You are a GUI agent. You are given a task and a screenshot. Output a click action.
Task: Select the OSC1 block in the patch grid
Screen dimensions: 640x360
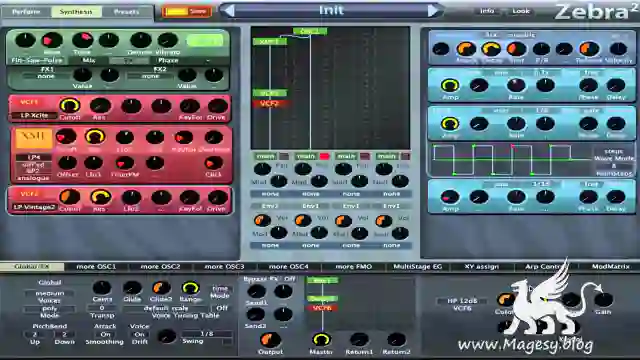click(x=310, y=31)
